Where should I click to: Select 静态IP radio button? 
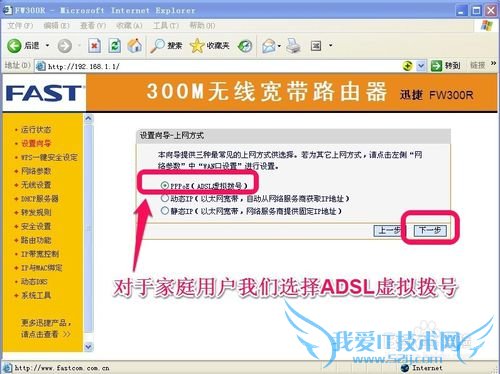tap(165, 211)
